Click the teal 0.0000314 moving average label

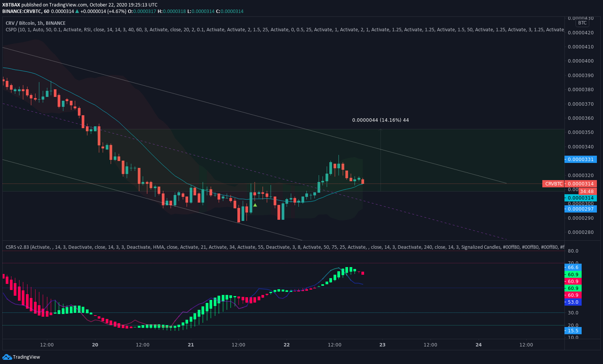580,198
